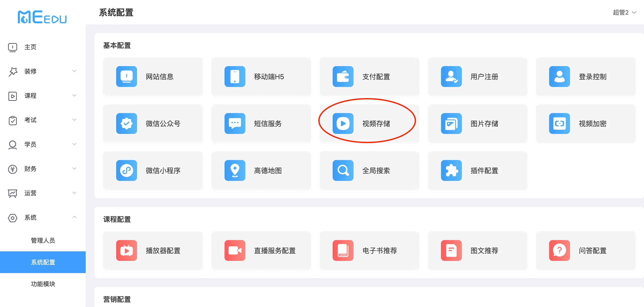Select the 登录控制 person icon
Screen dimensions: 644x307
tap(560, 77)
